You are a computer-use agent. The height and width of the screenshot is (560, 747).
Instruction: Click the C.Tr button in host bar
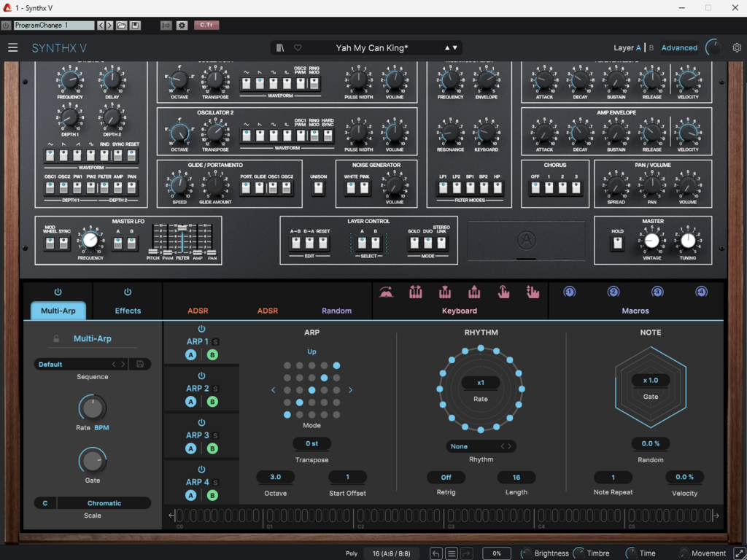(x=206, y=26)
